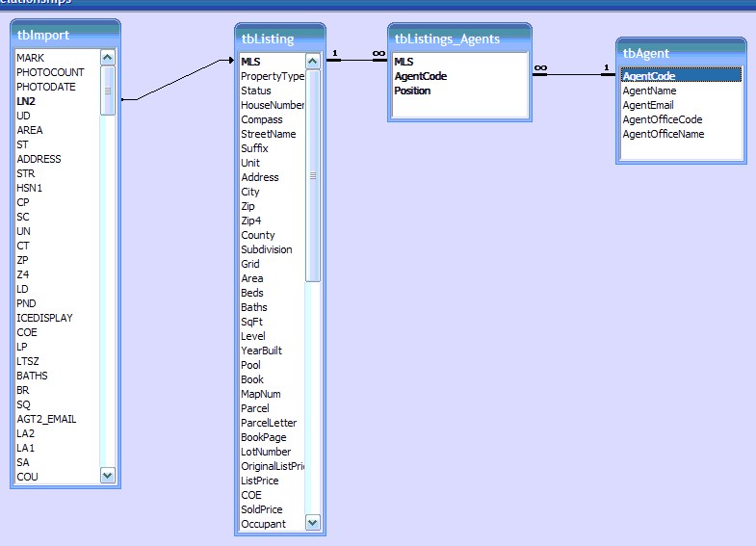Select Zip4 field in tbListing
This screenshot has width=756, height=546.
[251, 221]
